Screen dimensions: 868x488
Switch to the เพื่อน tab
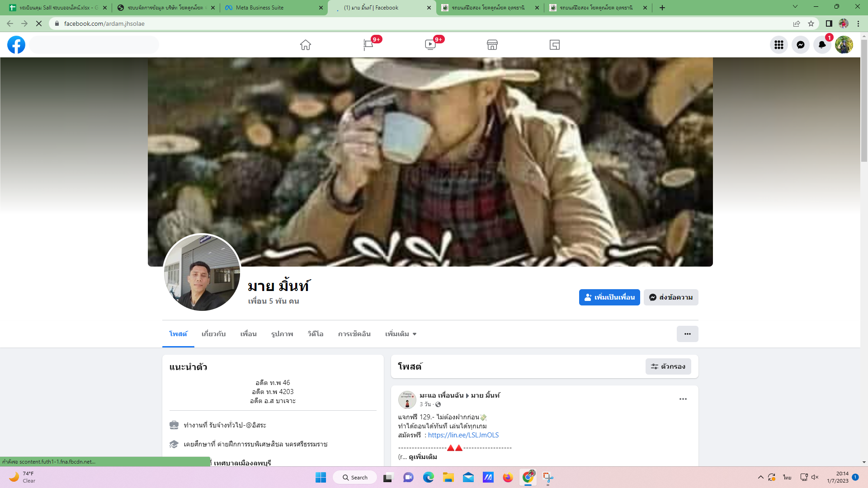248,334
